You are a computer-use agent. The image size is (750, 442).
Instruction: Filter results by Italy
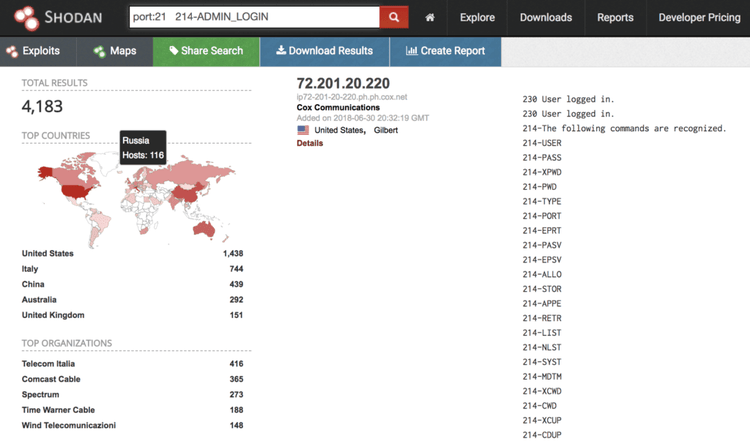(x=32, y=269)
